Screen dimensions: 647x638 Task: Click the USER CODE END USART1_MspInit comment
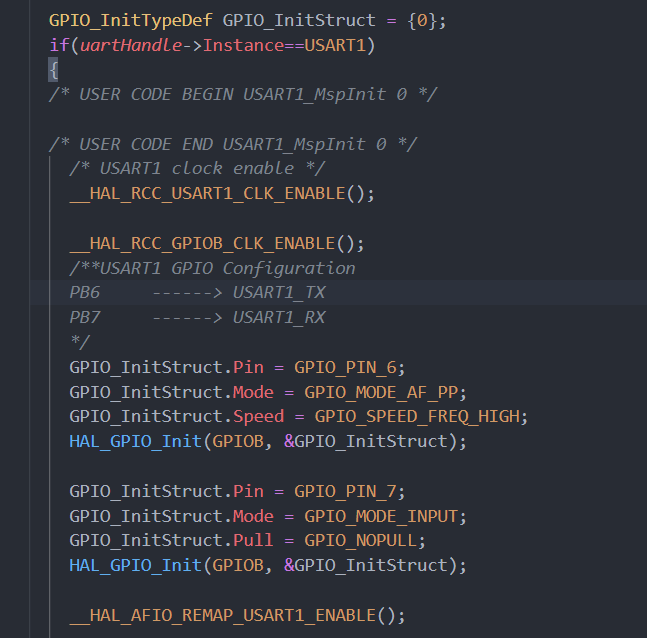(233, 144)
